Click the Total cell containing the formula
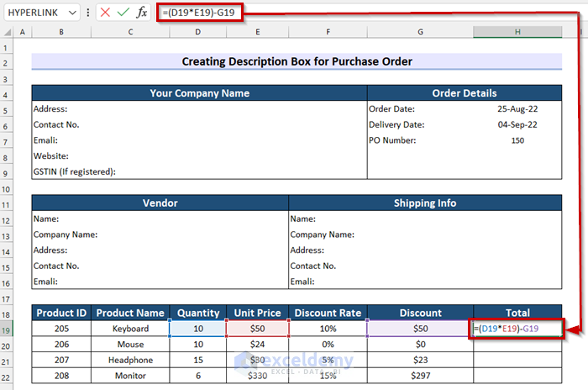588x390 pixels. click(517, 329)
